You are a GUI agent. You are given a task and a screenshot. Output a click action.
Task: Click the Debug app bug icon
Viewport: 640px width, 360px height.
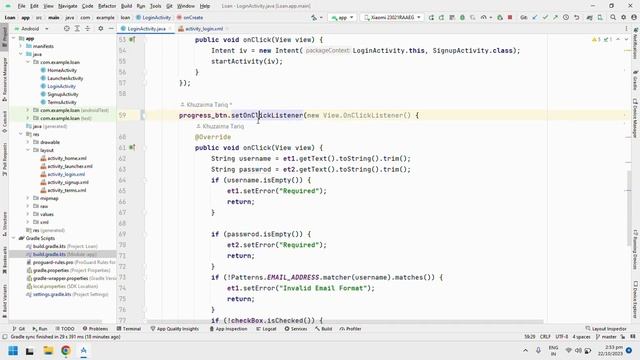coord(462,18)
